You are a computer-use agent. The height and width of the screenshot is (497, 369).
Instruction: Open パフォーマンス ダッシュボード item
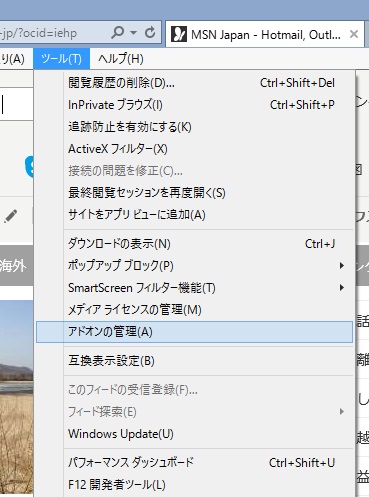(194, 463)
